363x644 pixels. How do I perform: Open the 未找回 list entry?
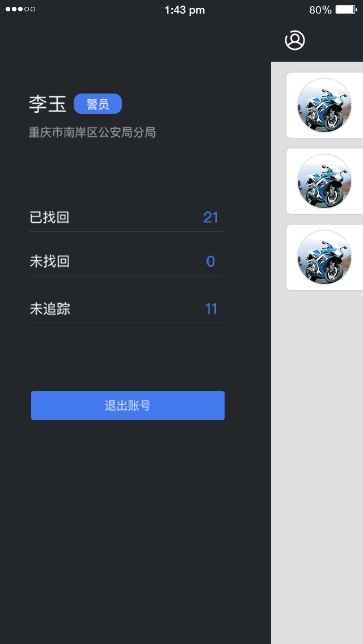click(x=126, y=261)
